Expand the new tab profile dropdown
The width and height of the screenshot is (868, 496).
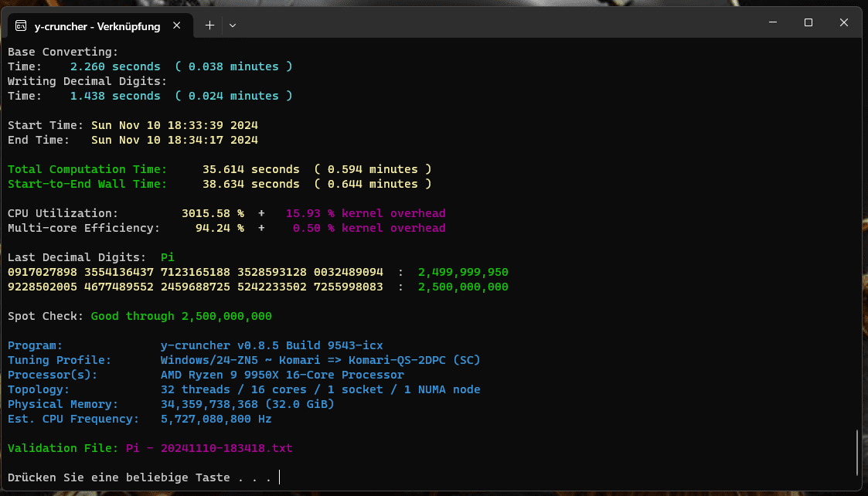coord(233,25)
